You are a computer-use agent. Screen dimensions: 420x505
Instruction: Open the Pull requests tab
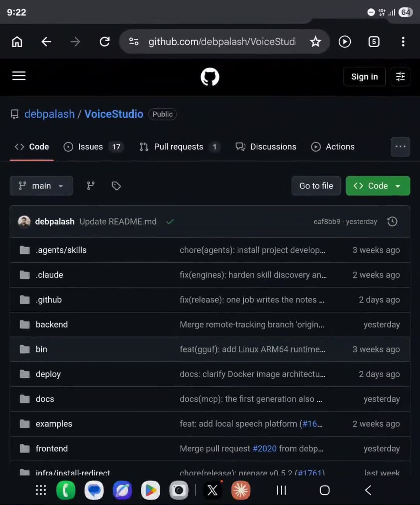pyautogui.click(x=180, y=147)
